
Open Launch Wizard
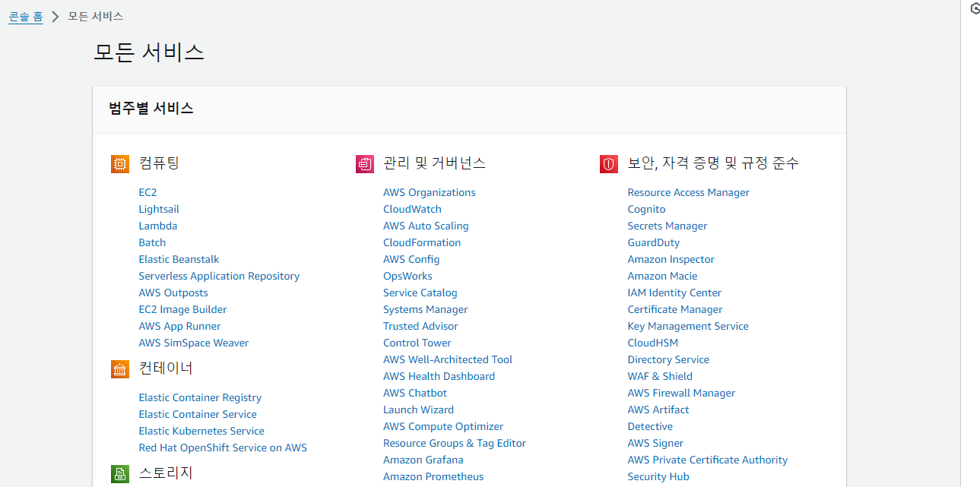pos(418,410)
